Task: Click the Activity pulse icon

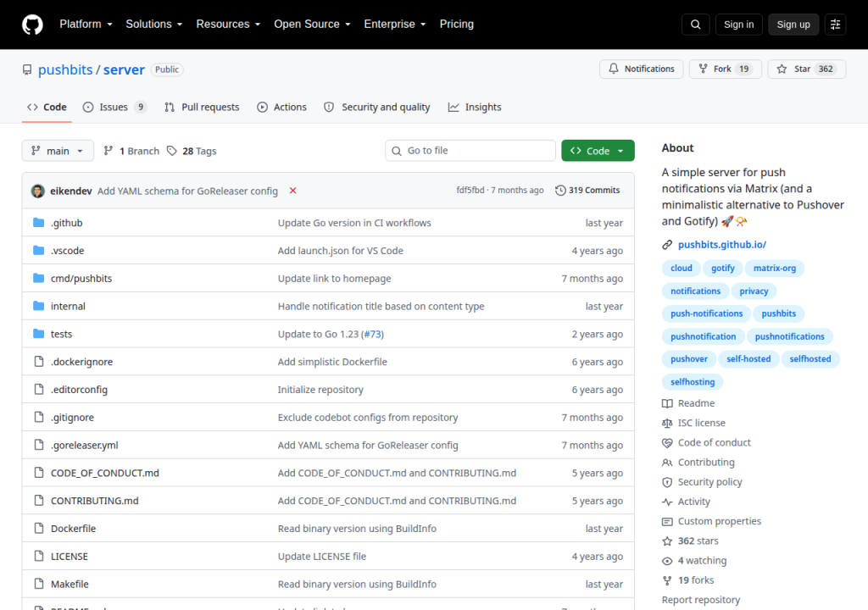Action: [667, 502]
